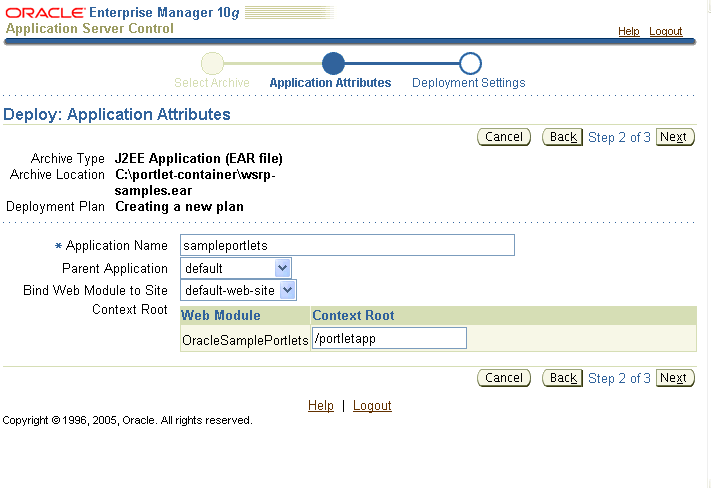Click the Application Server Control title
The height and width of the screenshot is (488, 711).
(x=90, y=29)
